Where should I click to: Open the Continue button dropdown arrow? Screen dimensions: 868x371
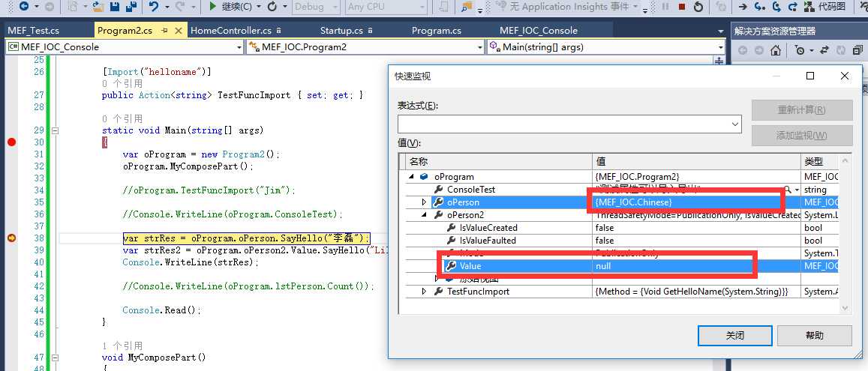coord(259,7)
